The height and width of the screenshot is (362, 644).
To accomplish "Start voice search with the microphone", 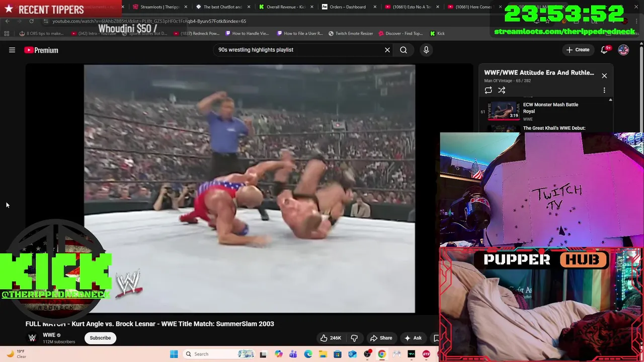I will point(426,50).
